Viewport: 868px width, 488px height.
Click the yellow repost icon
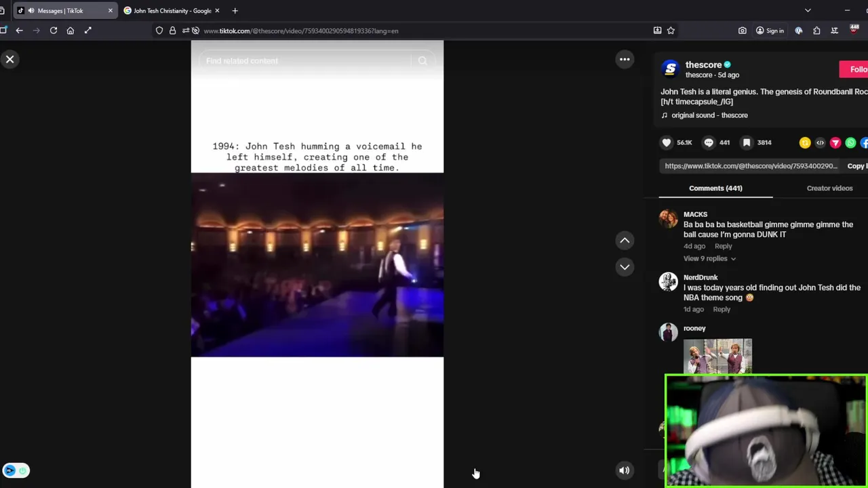tap(805, 142)
